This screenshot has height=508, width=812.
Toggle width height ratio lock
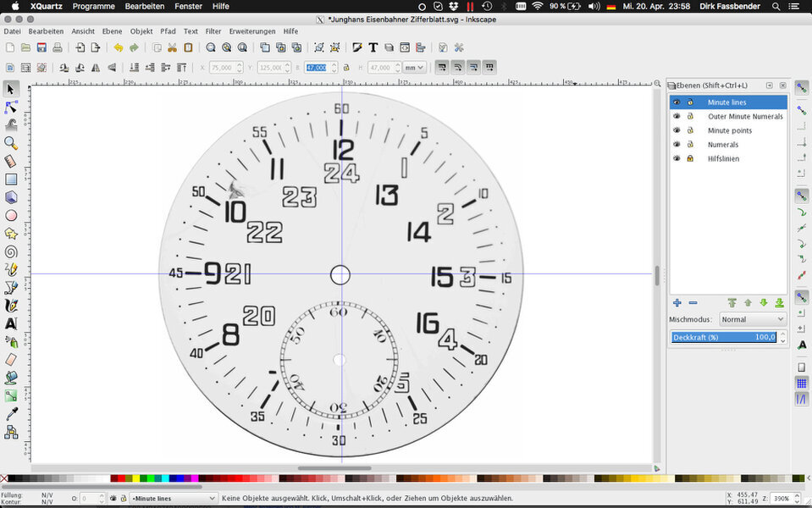click(x=346, y=68)
